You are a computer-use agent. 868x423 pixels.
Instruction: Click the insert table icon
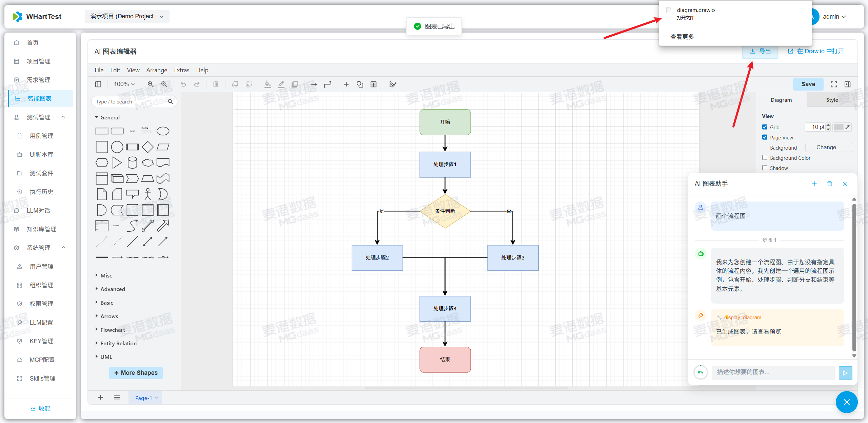[373, 84]
